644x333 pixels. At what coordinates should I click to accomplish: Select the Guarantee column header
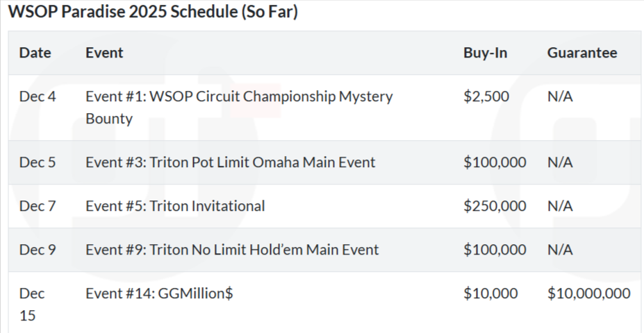(x=581, y=53)
